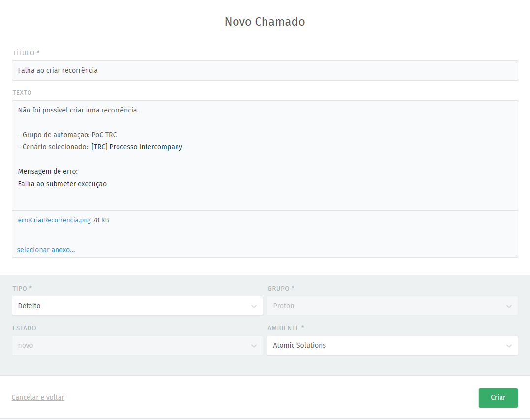Click the 'Mensagem de erro:' line
This screenshot has height=420, width=530.
pos(48,171)
